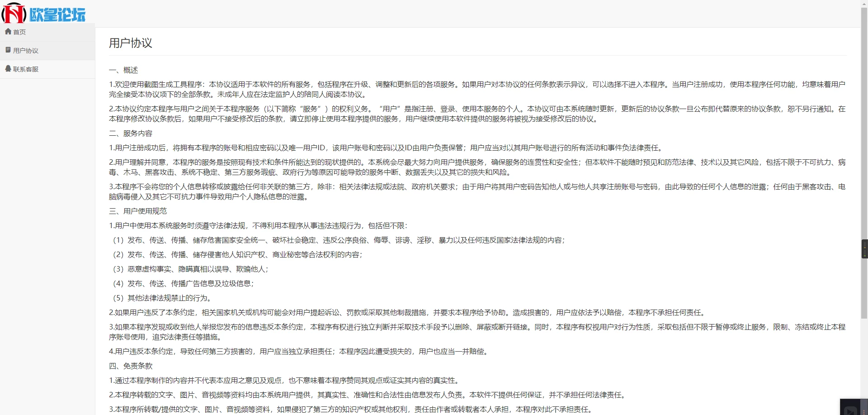The width and height of the screenshot is (868, 415).
Task: Click the 四、免责条款 section heading
Action: click(131, 366)
